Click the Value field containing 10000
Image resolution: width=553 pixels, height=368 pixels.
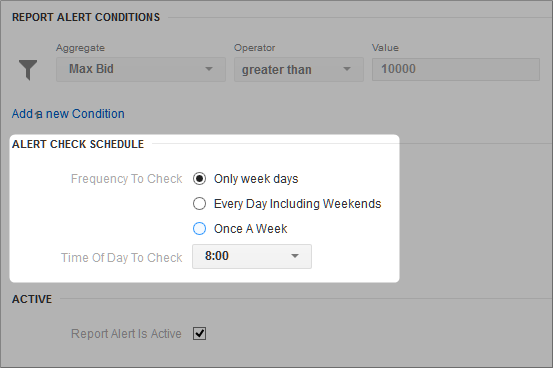pos(456,70)
